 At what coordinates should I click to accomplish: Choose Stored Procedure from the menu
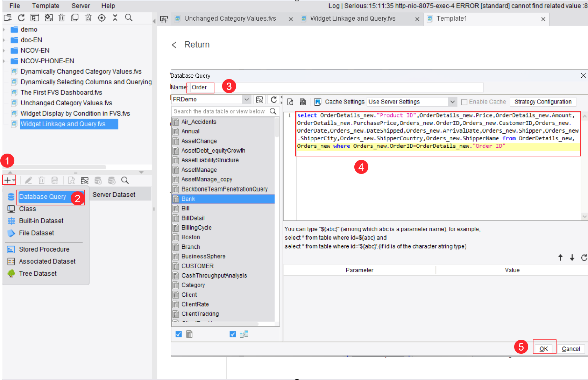coord(44,249)
